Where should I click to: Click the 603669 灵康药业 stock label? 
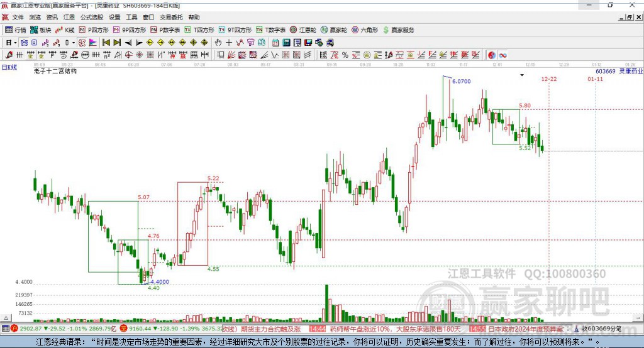619,71
